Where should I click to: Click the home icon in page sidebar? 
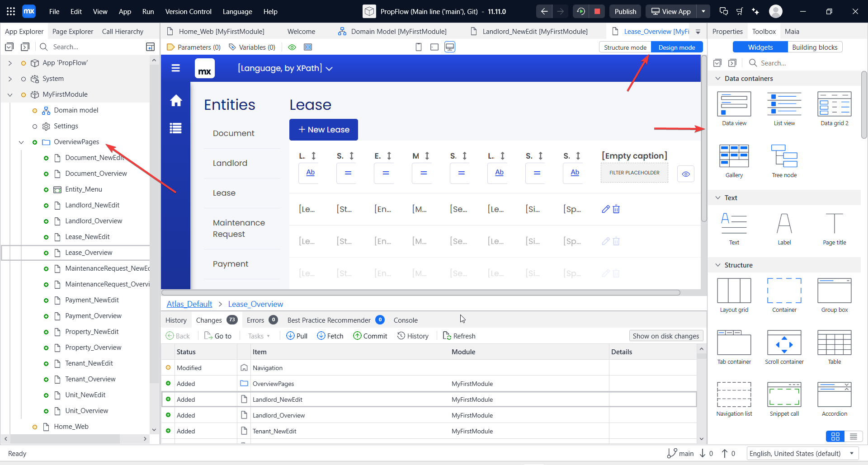(176, 100)
